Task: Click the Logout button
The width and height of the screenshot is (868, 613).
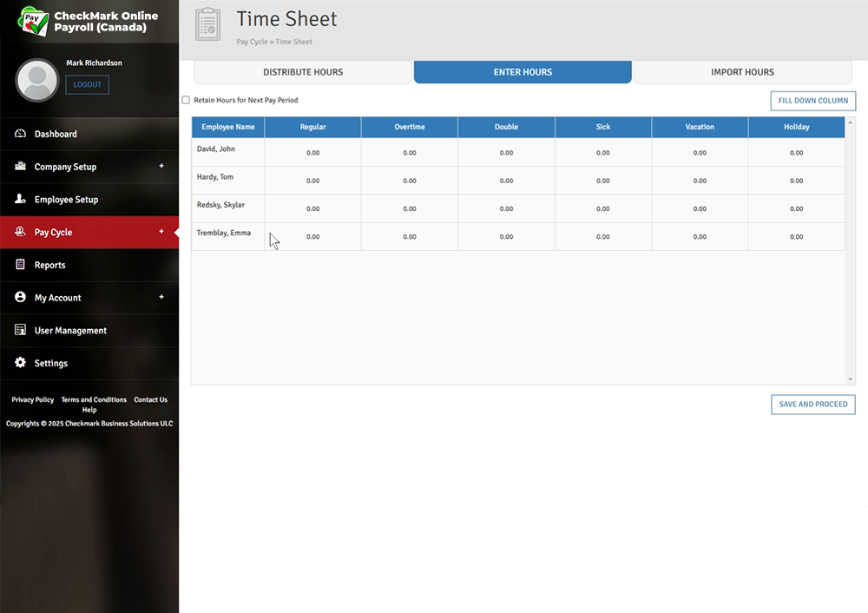Action: pyautogui.click(x=87, y=84)
